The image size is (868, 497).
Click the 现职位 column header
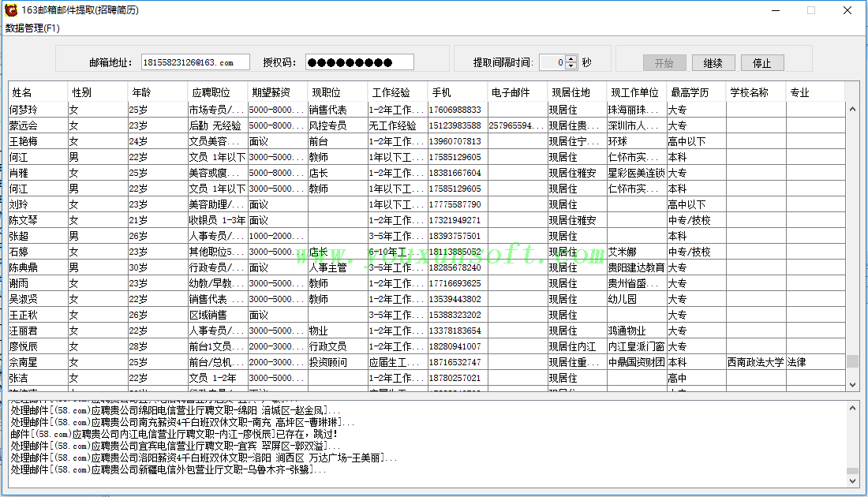[x=337, y=92]
